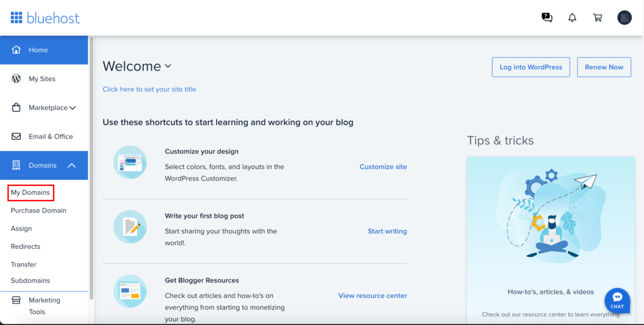This screenshot has width=644, height=325.
Task: Select My Domains in the sidebar
Action: [30, 192]
